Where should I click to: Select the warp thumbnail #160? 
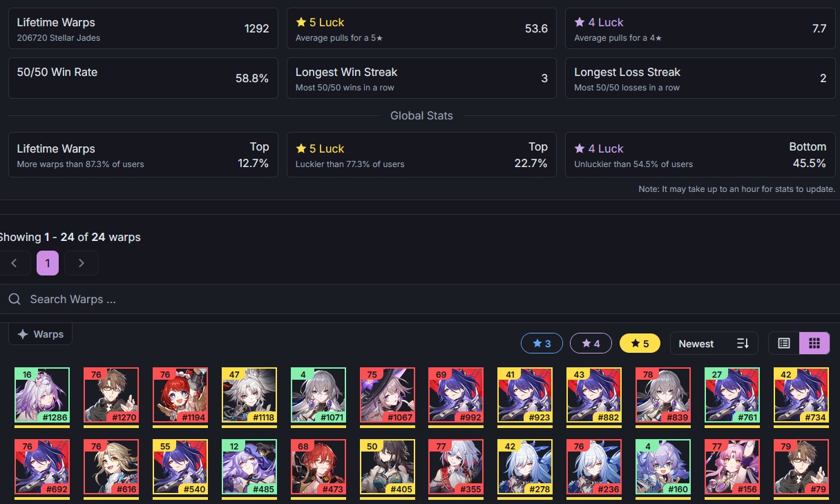[663, 467]
